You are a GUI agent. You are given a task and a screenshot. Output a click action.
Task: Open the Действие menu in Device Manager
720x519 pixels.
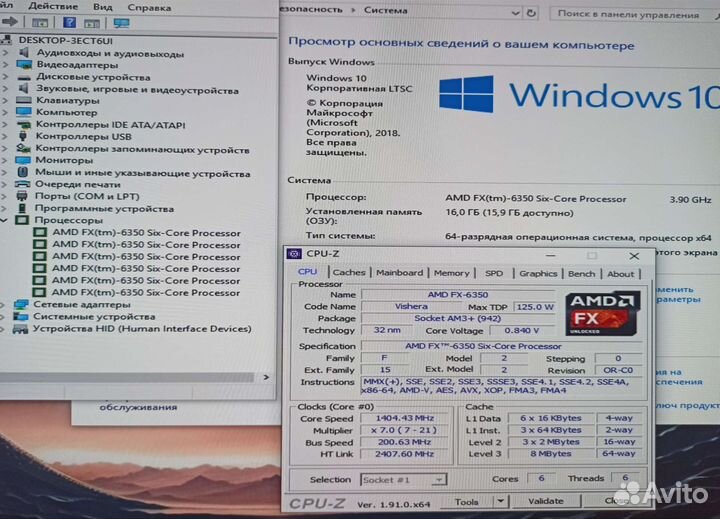click(x=53, y=6)
